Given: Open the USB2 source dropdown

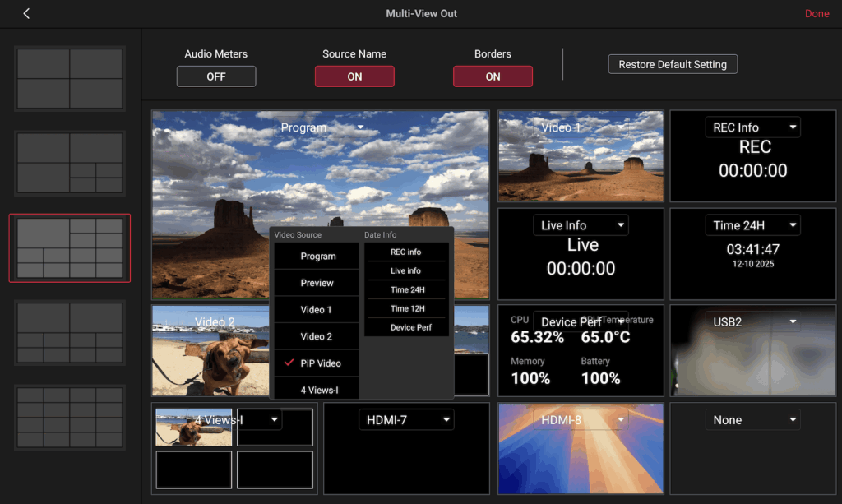Looking at the screenshot, I should (x=752, y=322).
